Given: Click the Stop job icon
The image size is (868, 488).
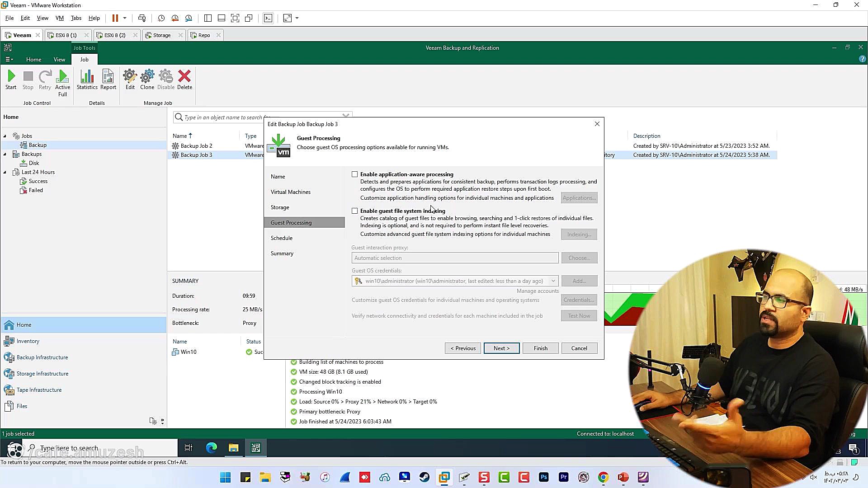Looking at the screenshot, I should pos(28,80).
